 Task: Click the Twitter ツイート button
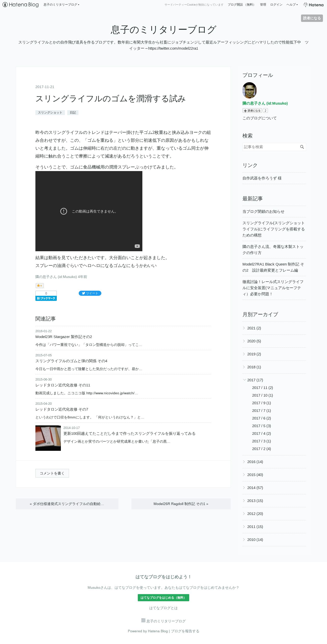90,293
